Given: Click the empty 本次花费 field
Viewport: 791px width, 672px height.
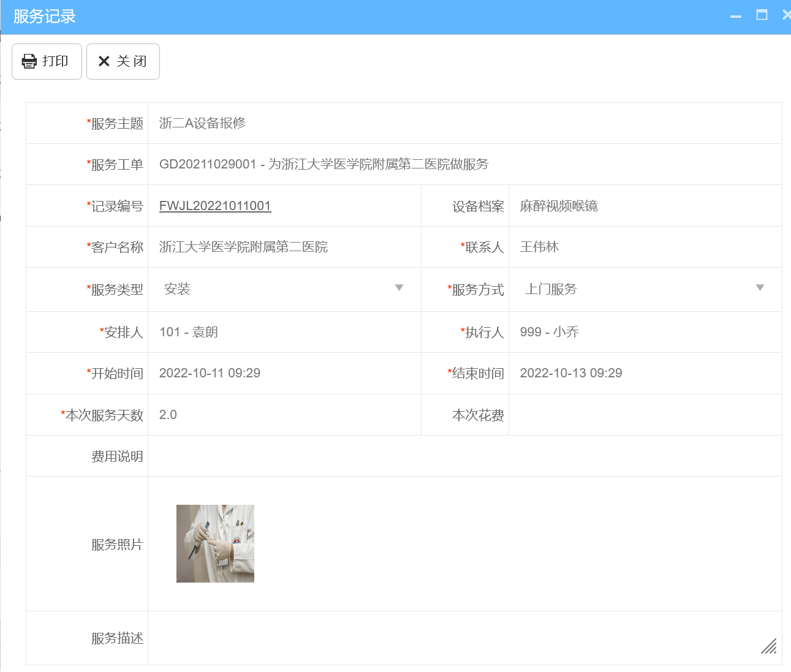Looking at the screenshot, I should 645,415.
